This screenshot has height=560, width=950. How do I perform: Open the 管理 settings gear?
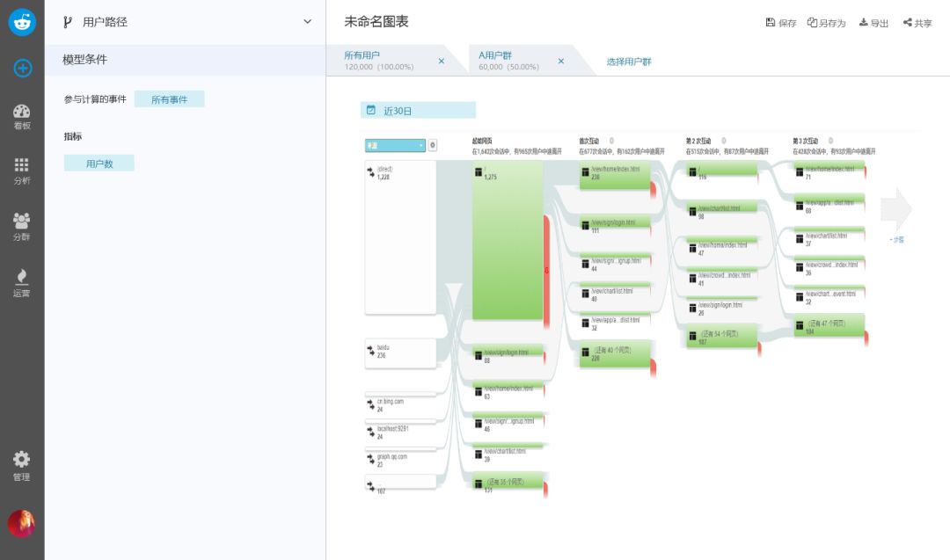[x=22, y=466]
